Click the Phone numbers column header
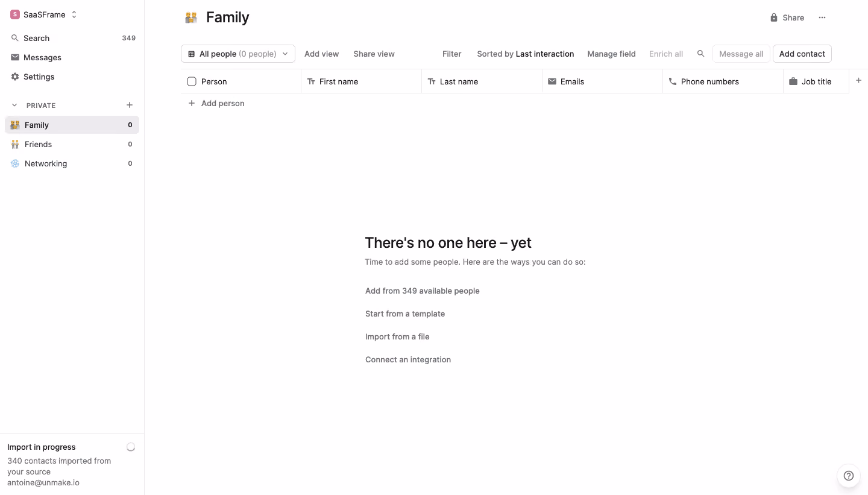868x495 pixels. click(x=723, y=81)
